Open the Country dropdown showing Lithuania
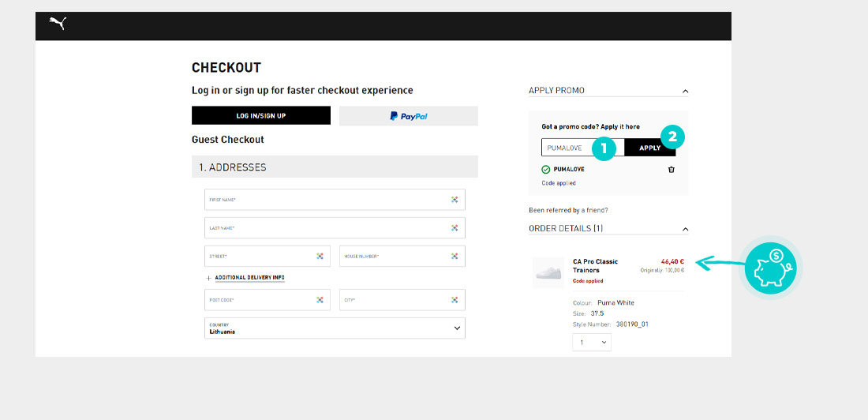 click(x=335, y=328)
